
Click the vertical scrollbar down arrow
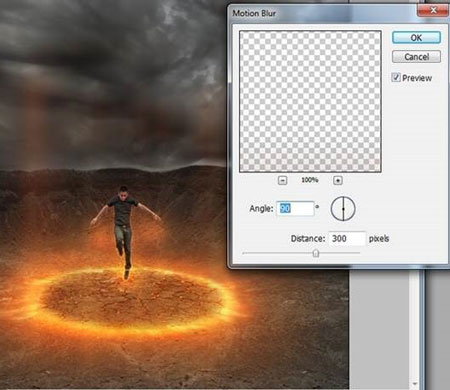tap(414, 384)
